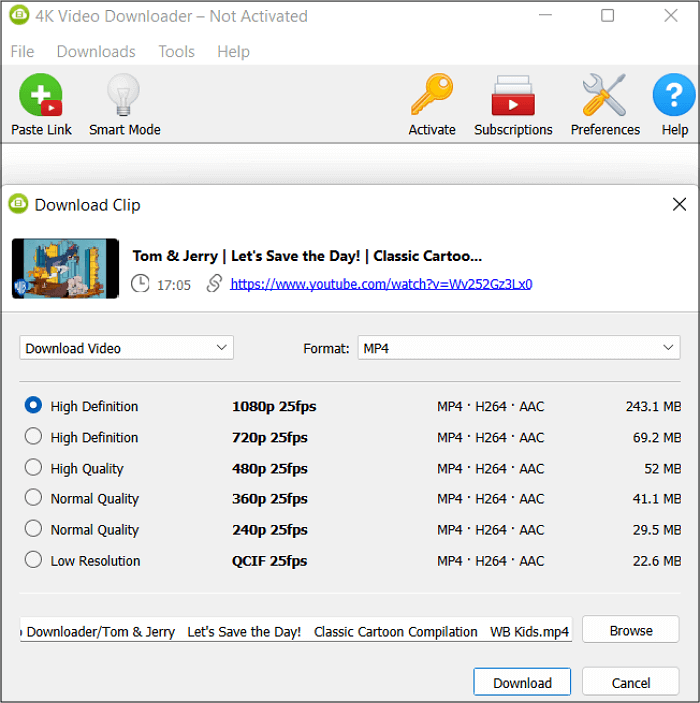
Task: Open Activate key icon
Action: pyautogui.click(x=432, y=95)
